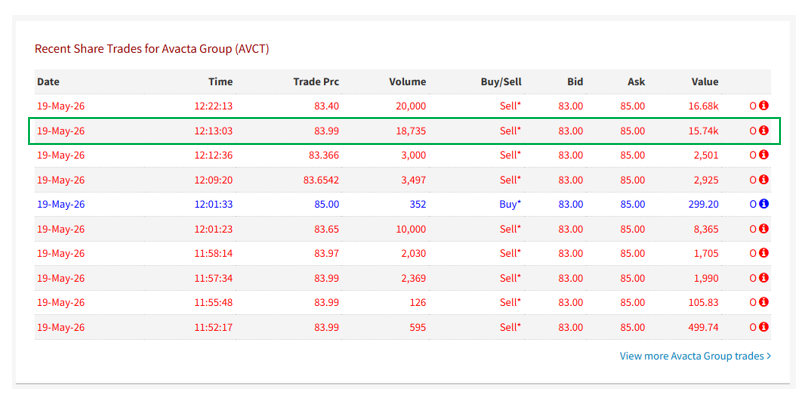The height and width of the screenshot is (394, 805).
Task: Select volume 10,000
Action: point(411,229)
